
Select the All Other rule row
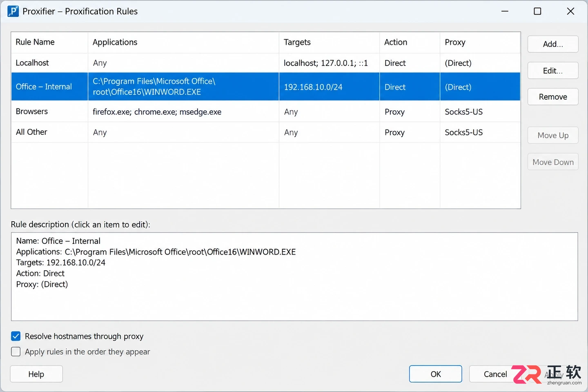point(266,132)
